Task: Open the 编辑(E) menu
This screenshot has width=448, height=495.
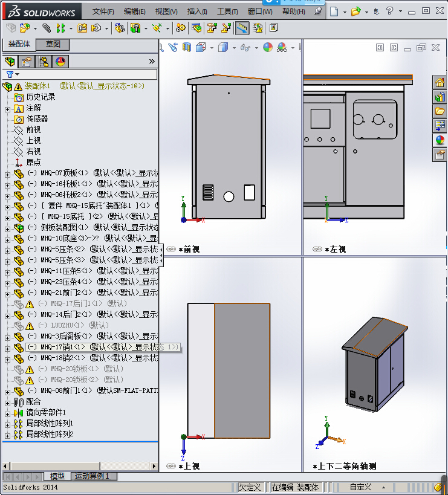Action: [x=134, y=11]
